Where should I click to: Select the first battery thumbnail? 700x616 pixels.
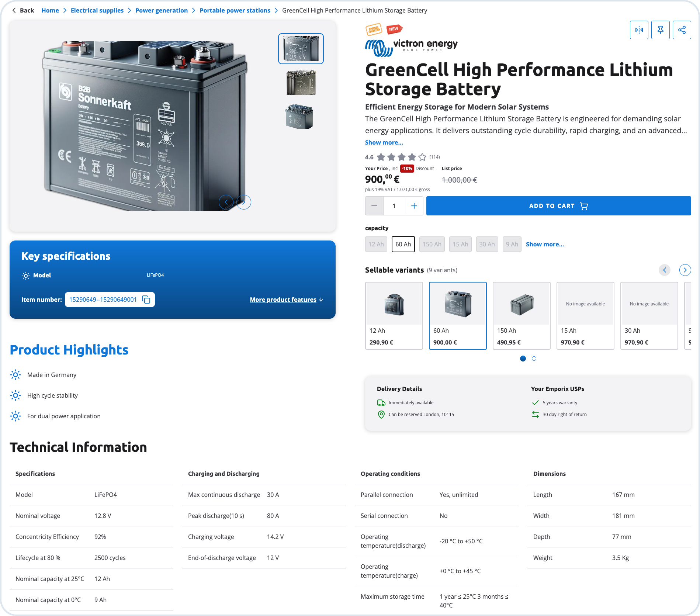[x=301, y=49]
